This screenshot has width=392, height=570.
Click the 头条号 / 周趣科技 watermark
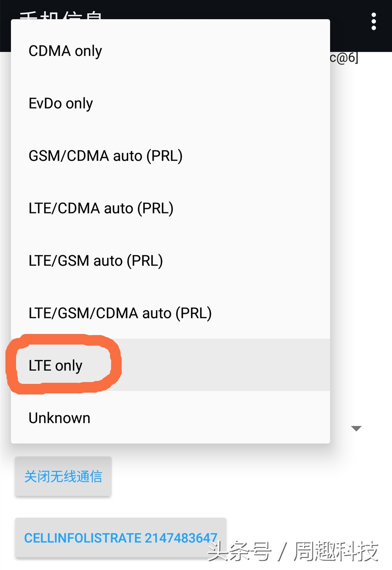point(293,551)
